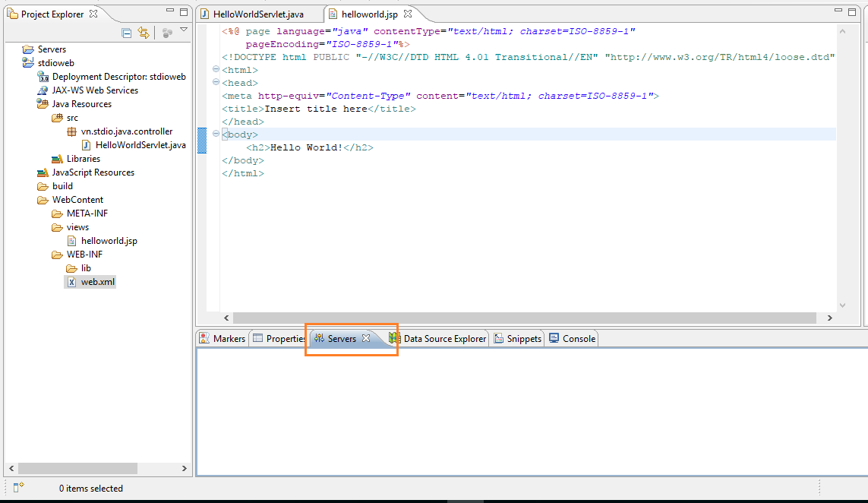
Task: Select the stdioweb project node
Action: pyautogui.click(x=48, y=63)
